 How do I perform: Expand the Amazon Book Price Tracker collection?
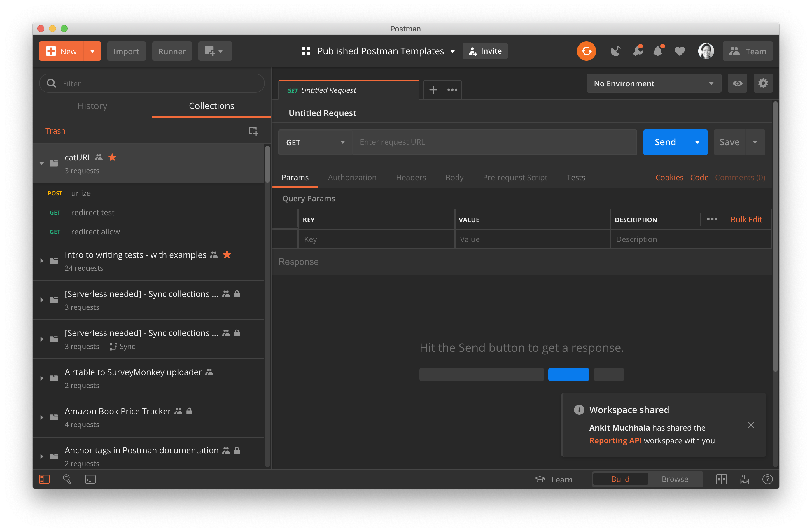(x=42, y=417)
